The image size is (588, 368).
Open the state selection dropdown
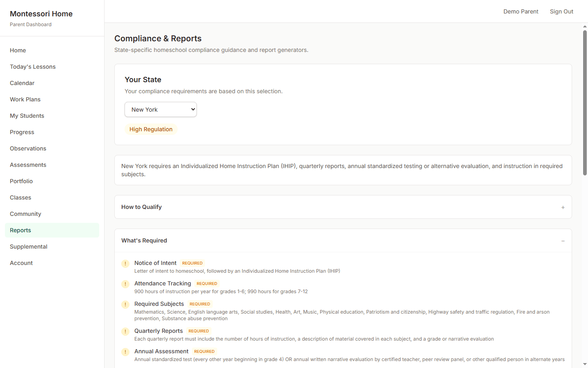pyautogui.click(x=160, y=109)
